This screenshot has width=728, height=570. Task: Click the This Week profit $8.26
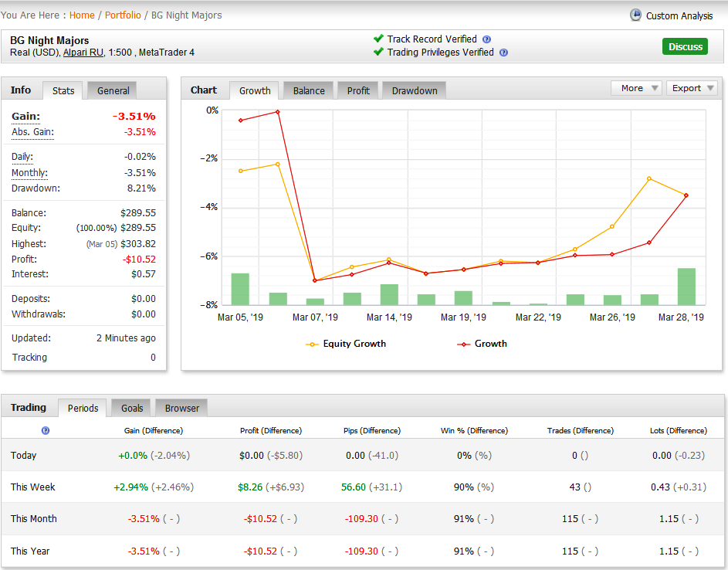[x=250, y=487]
